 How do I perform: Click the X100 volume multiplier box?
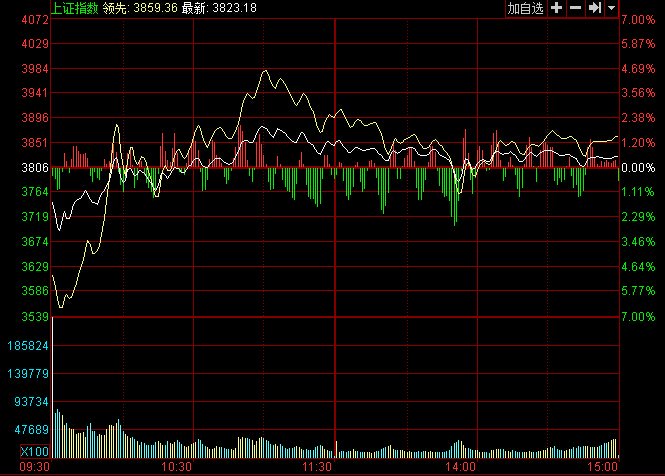point(34,450)
